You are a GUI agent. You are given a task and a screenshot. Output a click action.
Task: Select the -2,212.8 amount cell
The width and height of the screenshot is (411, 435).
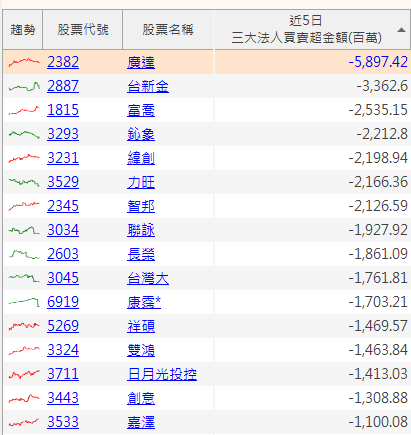(x=312, y=134)
